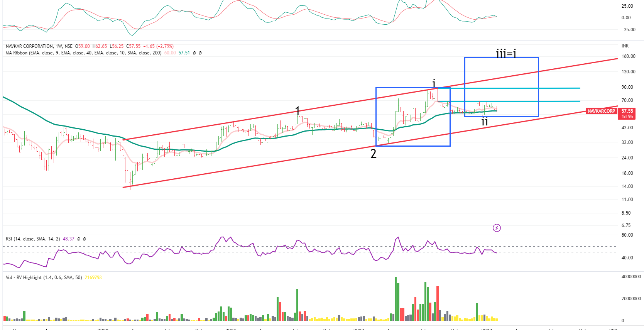Click first ∅ symbol after MA Ribbon values
This screenshot has height=330, width=644.
[x=194, y=53]
